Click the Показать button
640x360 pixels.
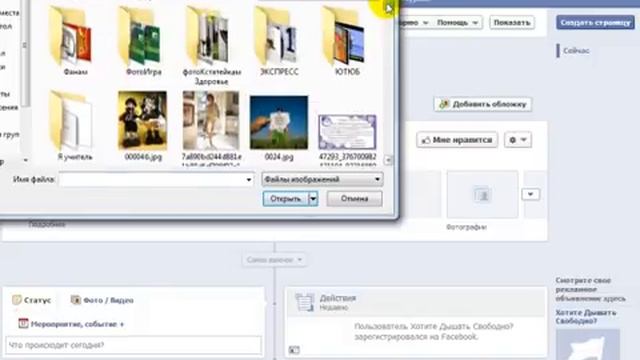pos(511,22)
